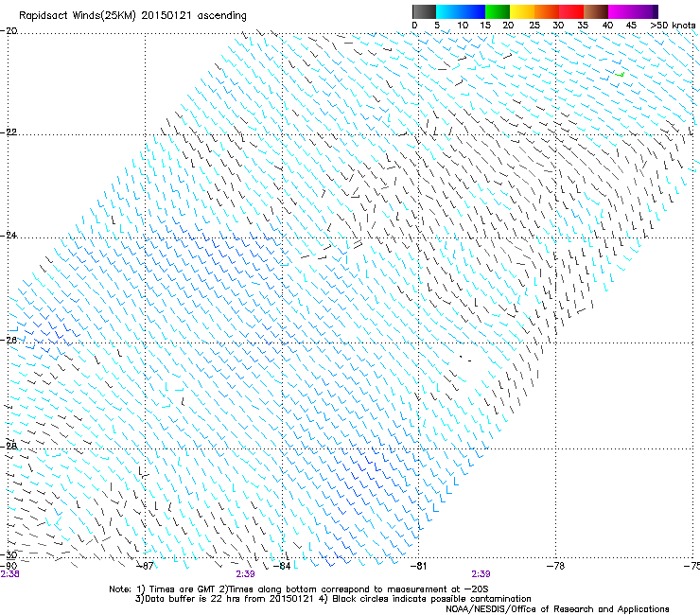Click the '-81' longitude axis label

[418, 566]
